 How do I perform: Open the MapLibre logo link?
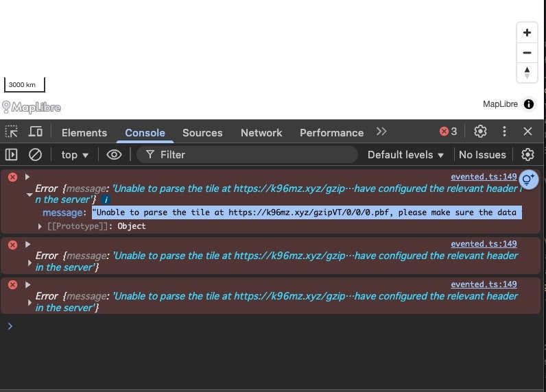(32, 107)
